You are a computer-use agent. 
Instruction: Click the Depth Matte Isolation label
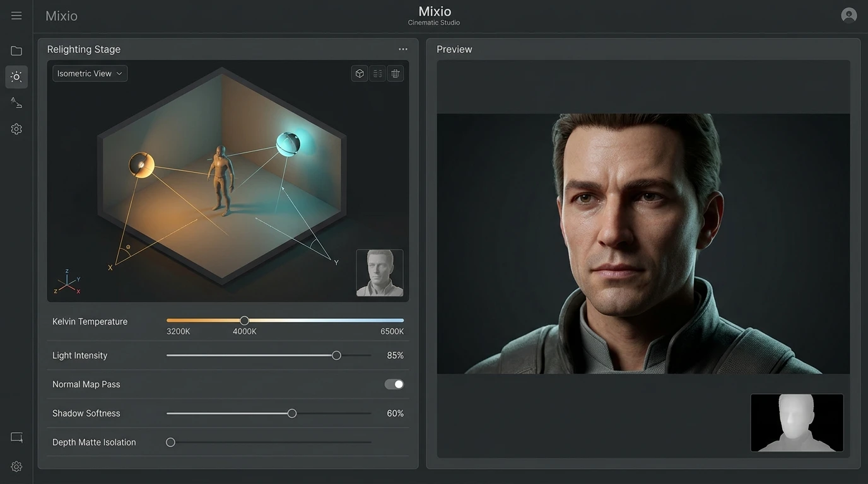coord(94,442)
